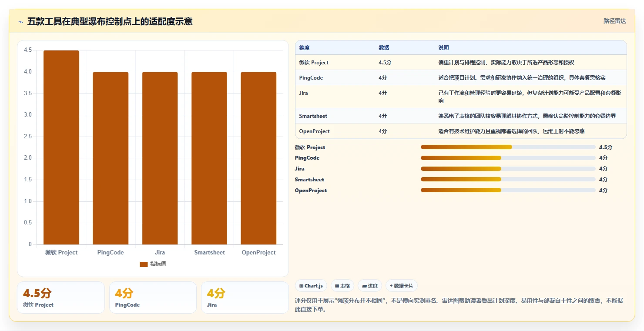The width and height of the screenshot is (644, 331).
Task: Click the Smartsheet bar in chart
Action: click(209, 158)
